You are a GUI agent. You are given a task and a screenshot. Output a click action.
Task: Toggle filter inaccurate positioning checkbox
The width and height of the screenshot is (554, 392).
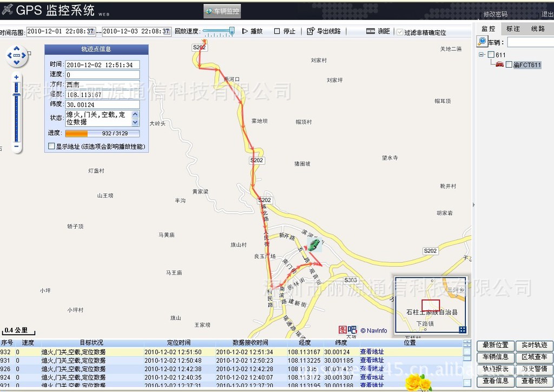[x=400, y=32]
